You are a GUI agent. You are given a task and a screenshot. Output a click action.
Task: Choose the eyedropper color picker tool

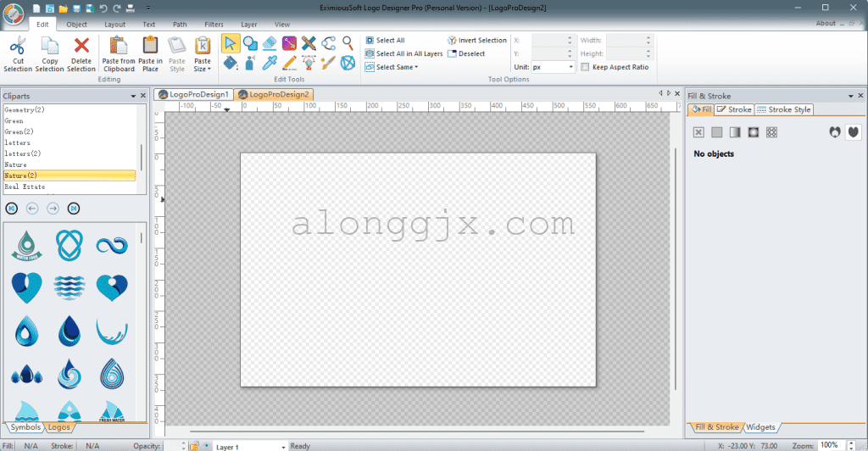(x=270, y=63)
